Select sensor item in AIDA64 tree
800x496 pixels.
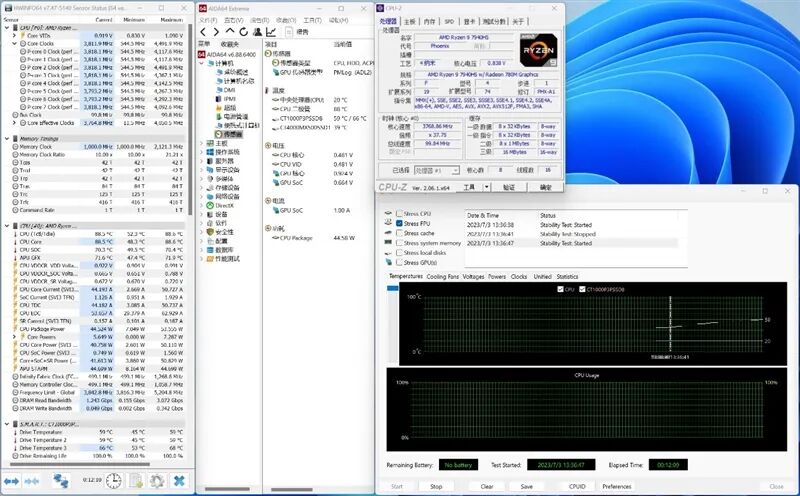click(x=232, y=134)
